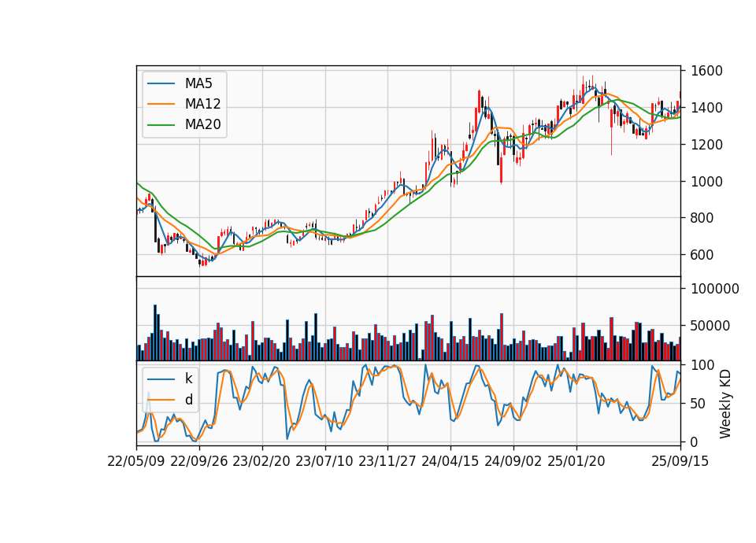Click the orange MA12 legend line sample
Screen dimensions: 756x543
(161, 104)
